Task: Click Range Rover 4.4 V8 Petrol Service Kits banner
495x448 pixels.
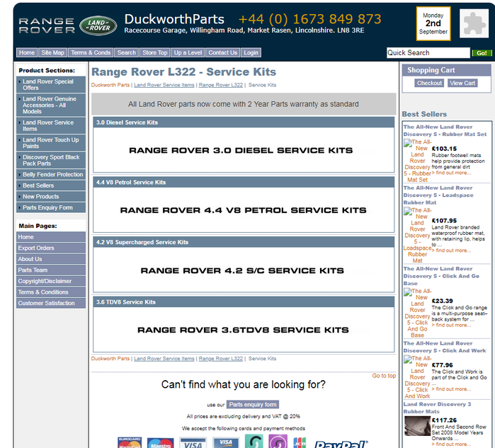Action: pyautogui.click(x=244, y=210)
